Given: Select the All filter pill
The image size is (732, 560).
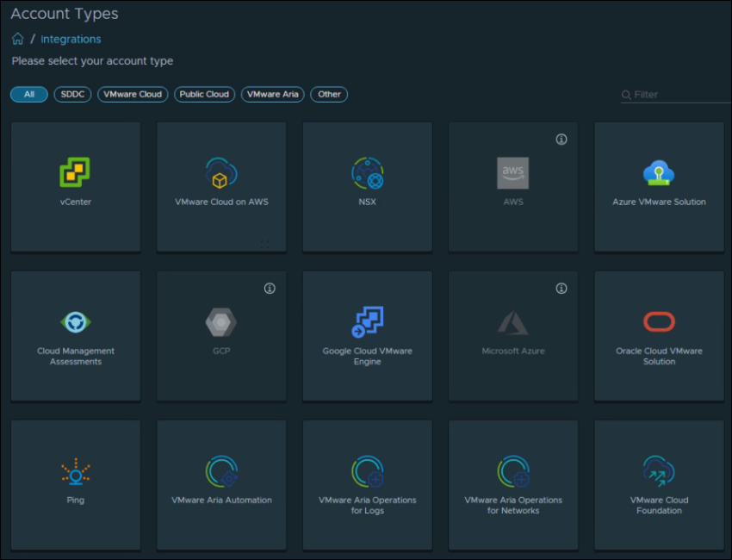Looking at the screenshot, I should tap(29, 95).
